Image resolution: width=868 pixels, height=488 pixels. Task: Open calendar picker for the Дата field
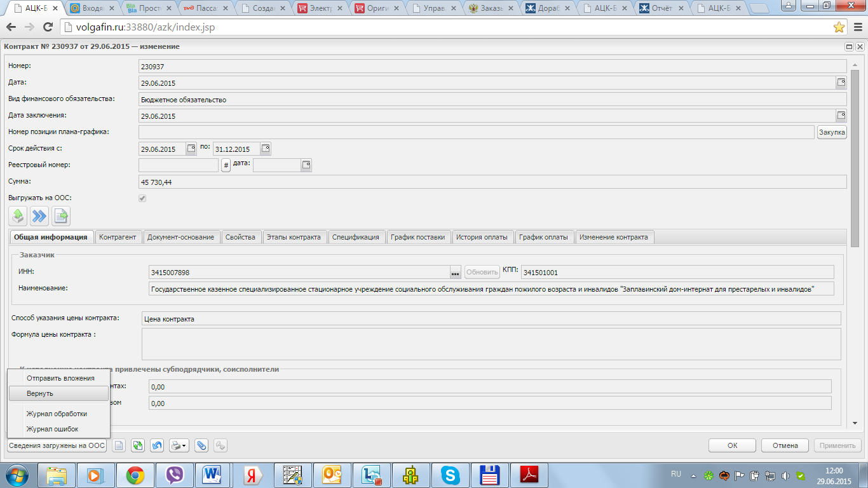pos(841,83)
